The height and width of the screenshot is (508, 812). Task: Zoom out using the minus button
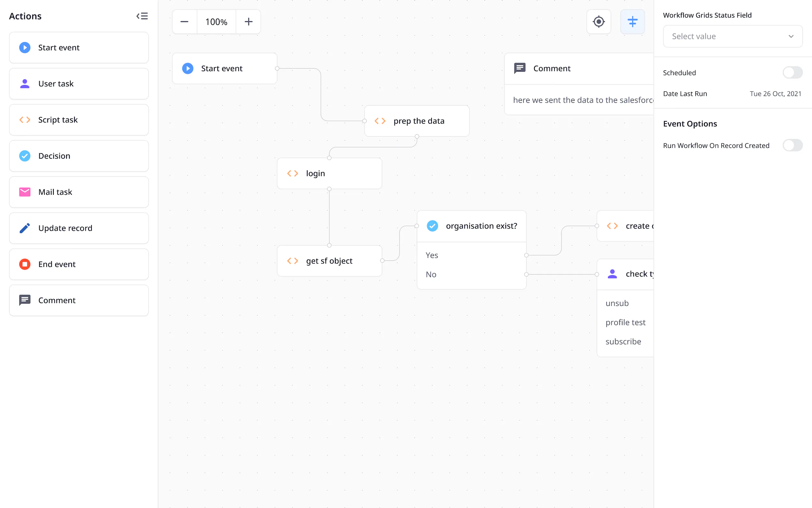click(x=184, y=21)
